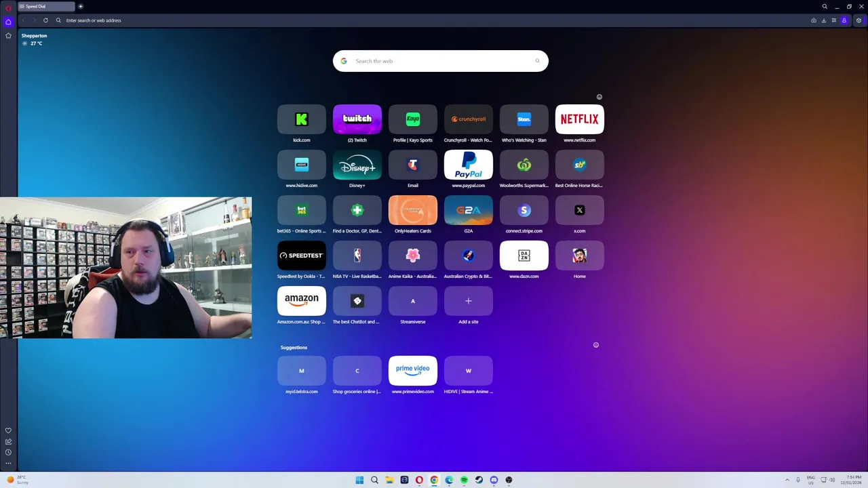Reload the page with the refresh icon

point(45,20)
